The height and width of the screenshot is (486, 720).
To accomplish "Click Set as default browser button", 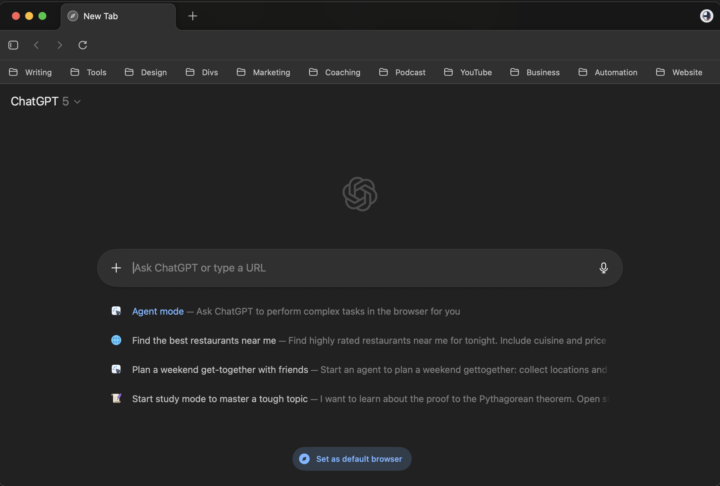I will click(352, 458).
